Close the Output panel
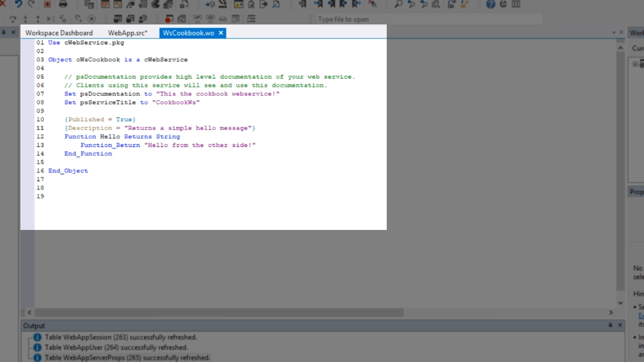The width and height of the screenshot is (644, 362). tap(620, 325)
